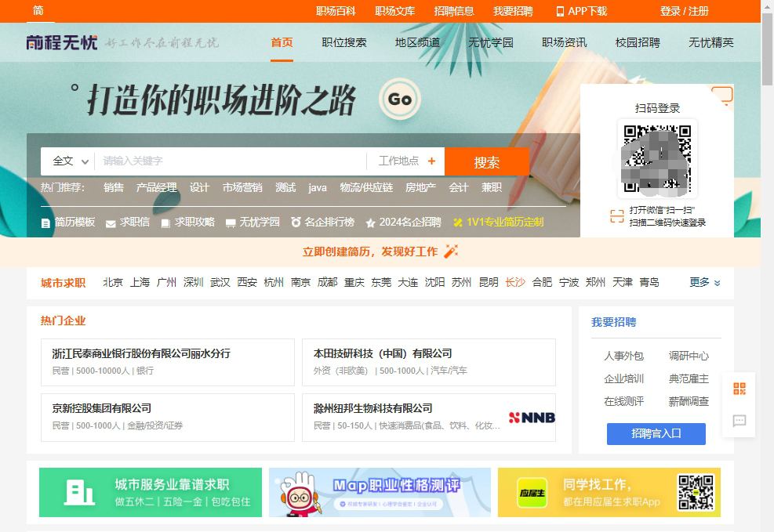Viewport: 774px width, 532px height.
Task: Open 简历模板 from the quick links row
Action: click(68, 223)
